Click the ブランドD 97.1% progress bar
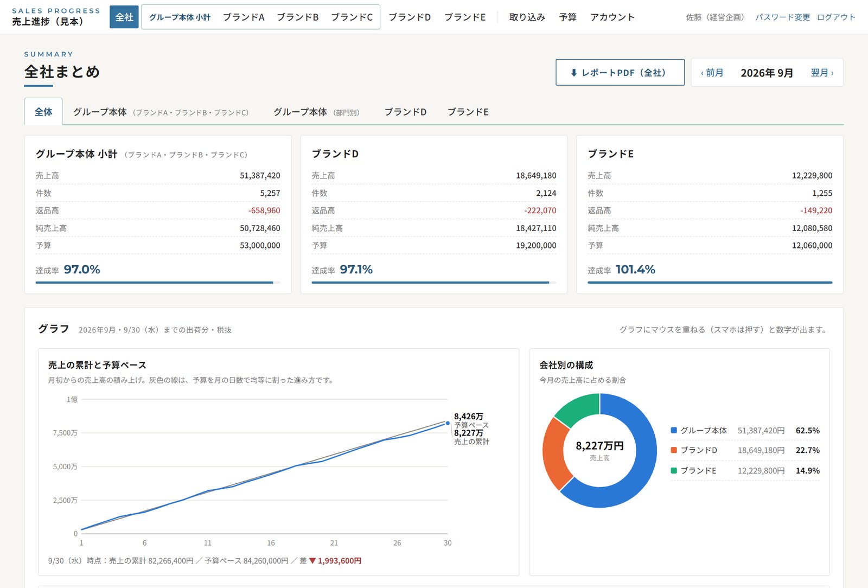868x588 pixels. pos(434,283)
